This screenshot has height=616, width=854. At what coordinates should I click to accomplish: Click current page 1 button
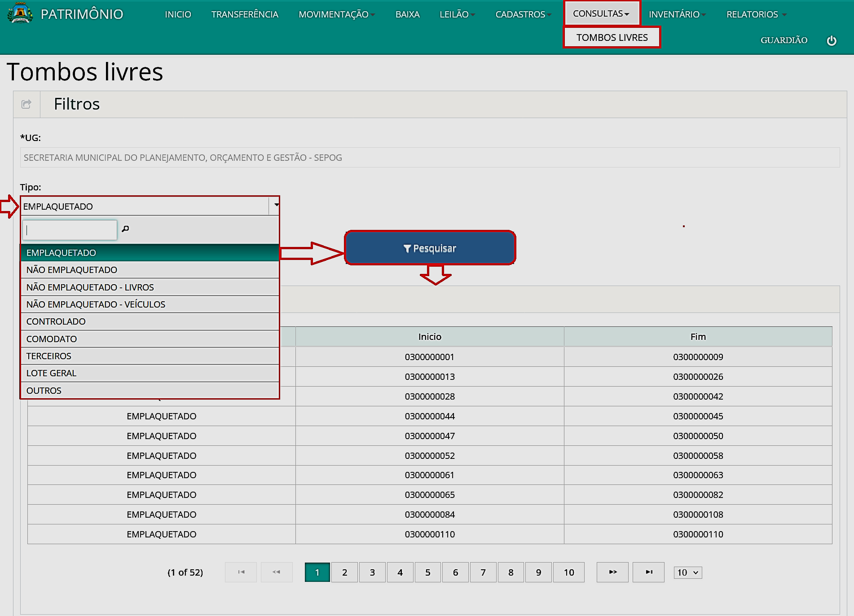click(x=317, y=572)
